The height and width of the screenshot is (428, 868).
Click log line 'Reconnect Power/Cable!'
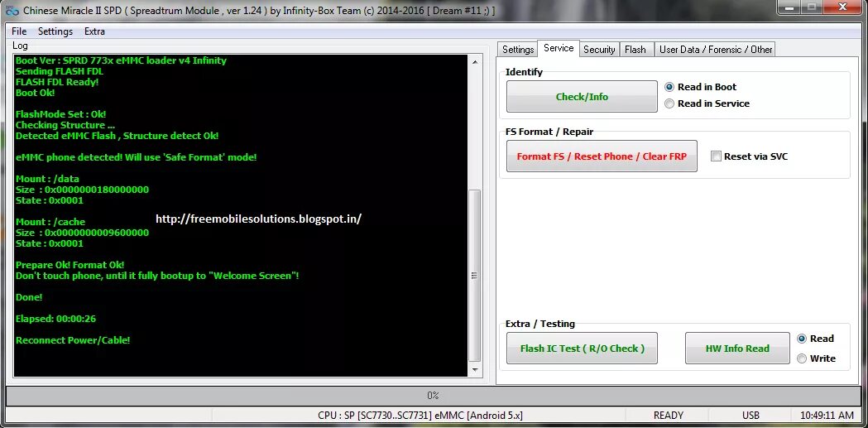[73, 340]
